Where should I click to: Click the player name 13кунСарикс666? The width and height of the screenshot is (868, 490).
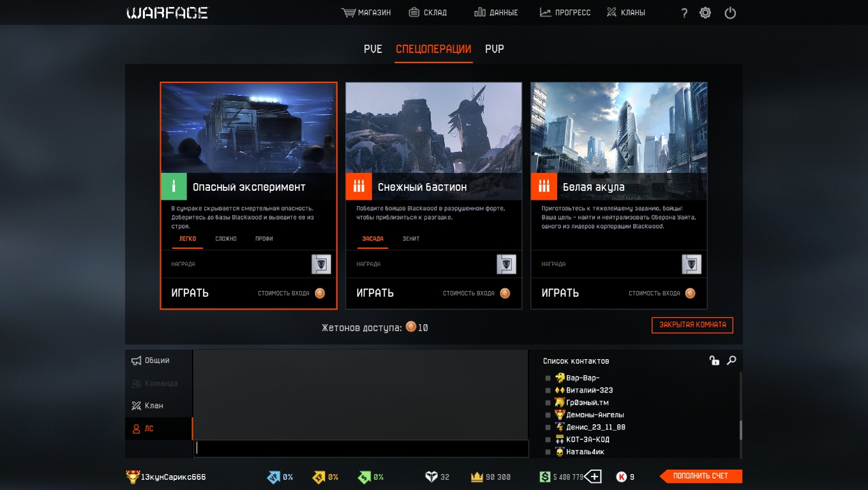coord(174,477)
